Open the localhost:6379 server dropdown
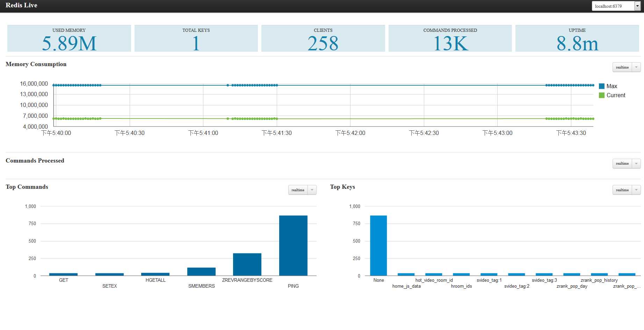The height and width of the screenshot is (330, 644). (x=616, y=6)
